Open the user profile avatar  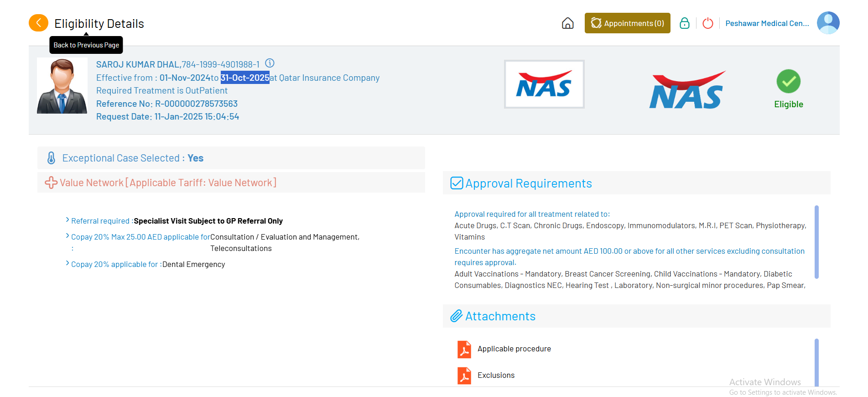pyautogui.click(x=828, y=23)
